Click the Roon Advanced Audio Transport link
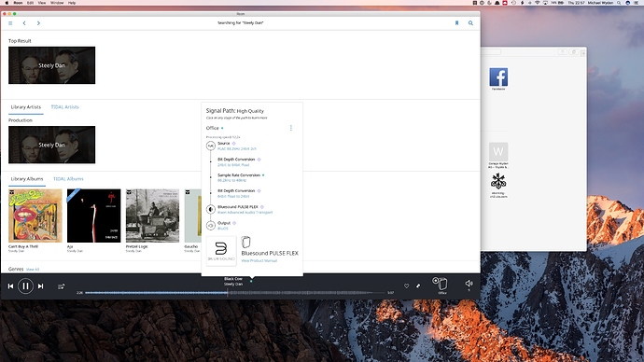This screenshot has height=362, width=644. click(x=245, y=213)
